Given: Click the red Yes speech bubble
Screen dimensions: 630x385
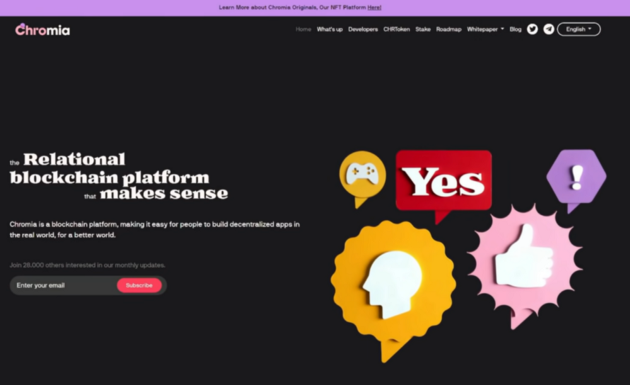Looking at the screenshot, I should (x=444, y=186).
